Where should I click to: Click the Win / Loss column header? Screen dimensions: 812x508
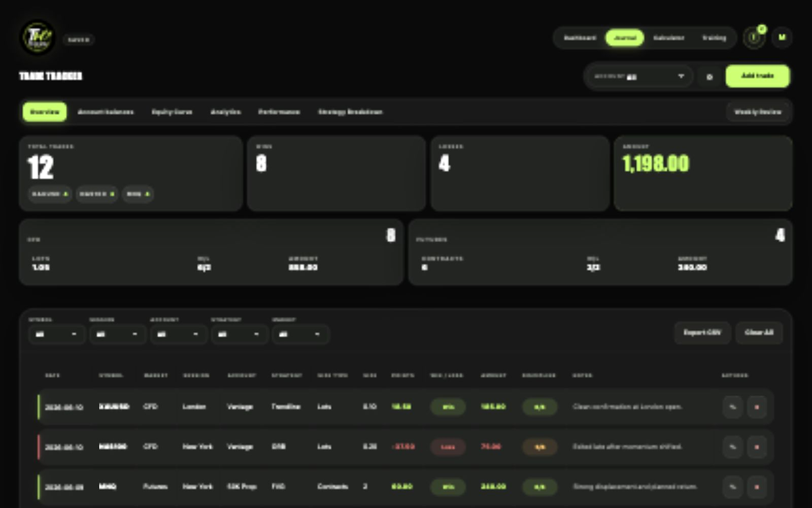(x=446, y=375)
